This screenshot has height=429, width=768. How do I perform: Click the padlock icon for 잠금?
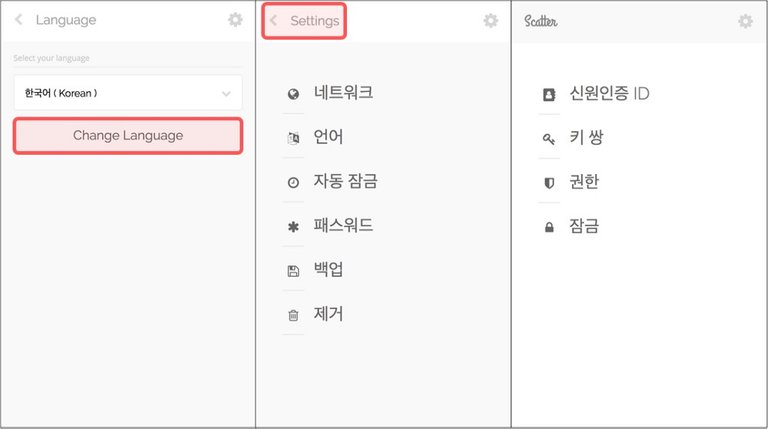549,227
